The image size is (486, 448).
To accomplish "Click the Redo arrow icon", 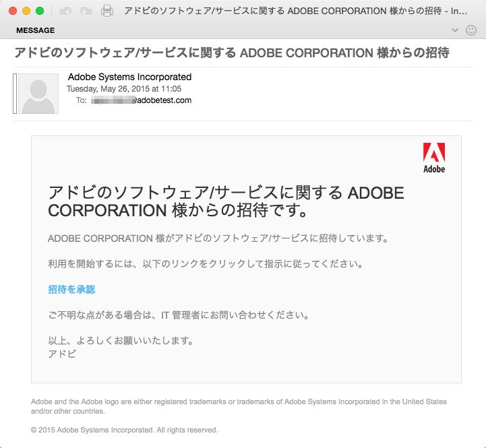I will [86, 11].
